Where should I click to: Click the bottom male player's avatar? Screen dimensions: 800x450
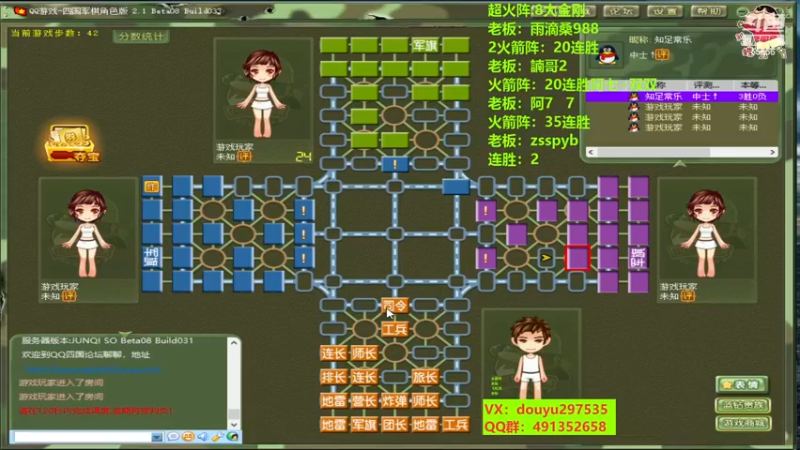coord(531,356)
